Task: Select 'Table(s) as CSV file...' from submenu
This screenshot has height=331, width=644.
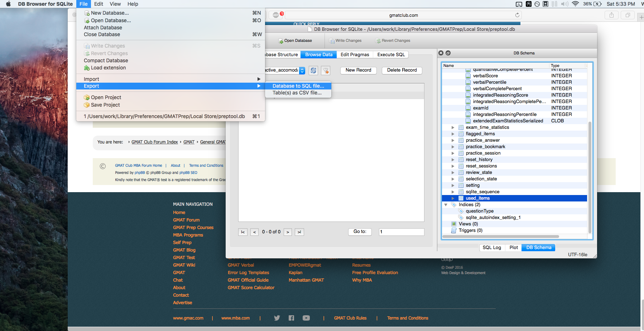Action: pos(297,93)
